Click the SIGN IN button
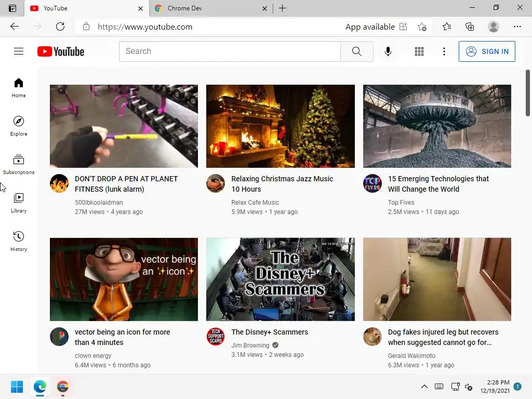The width and height of the screenshot is (532, 399). pyautogui.click(x=487, y=51)
